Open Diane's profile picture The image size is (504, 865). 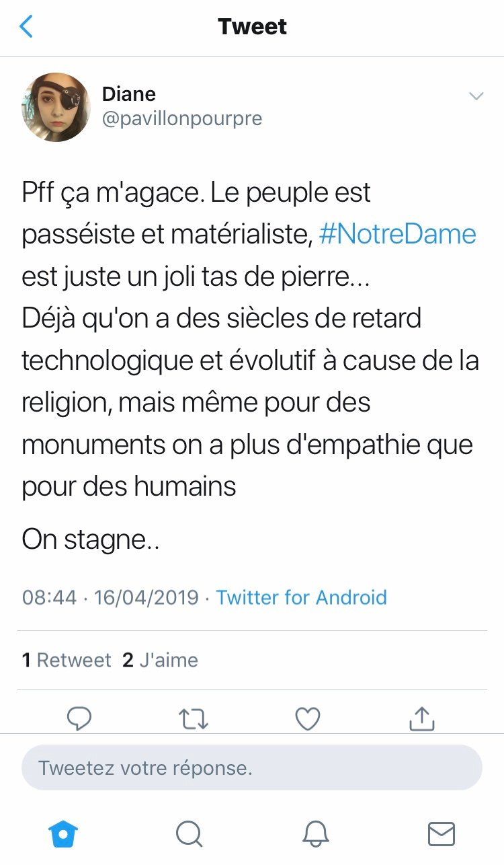point(56,107)
